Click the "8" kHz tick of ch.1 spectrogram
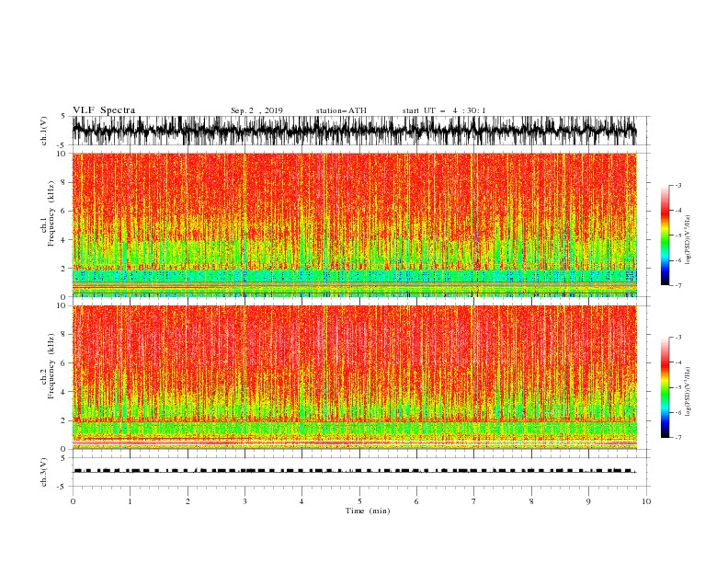Image resolution: width=728 pixels, height=563 pixels. pos(64,182)
